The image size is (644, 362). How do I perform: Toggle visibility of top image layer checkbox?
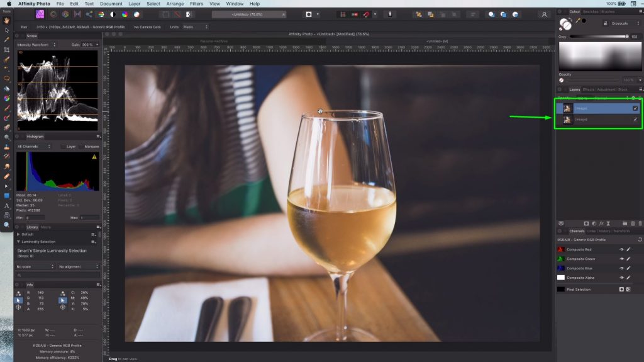[635, 108]
